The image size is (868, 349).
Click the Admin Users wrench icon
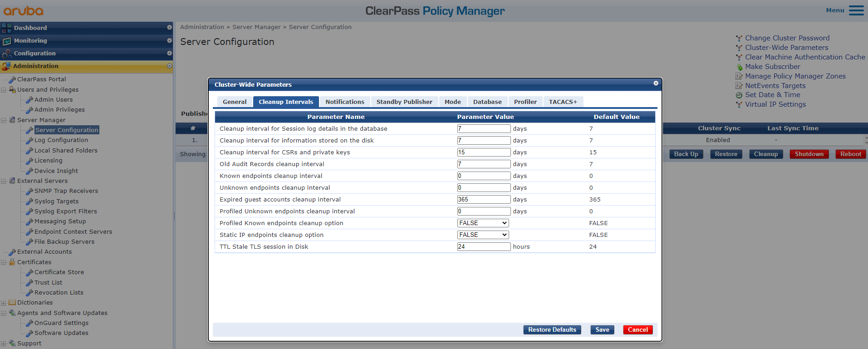(29, 100)
